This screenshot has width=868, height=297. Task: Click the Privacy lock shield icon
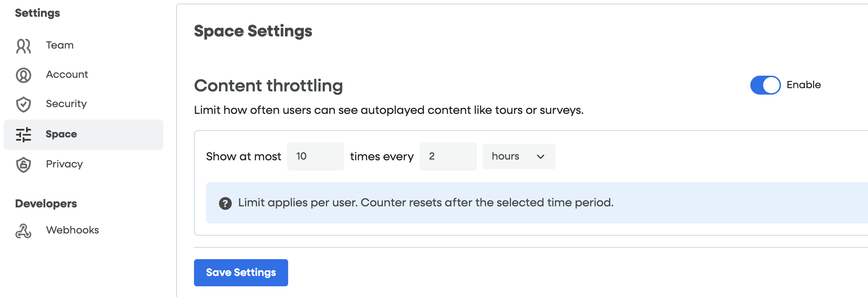(24, 165)
